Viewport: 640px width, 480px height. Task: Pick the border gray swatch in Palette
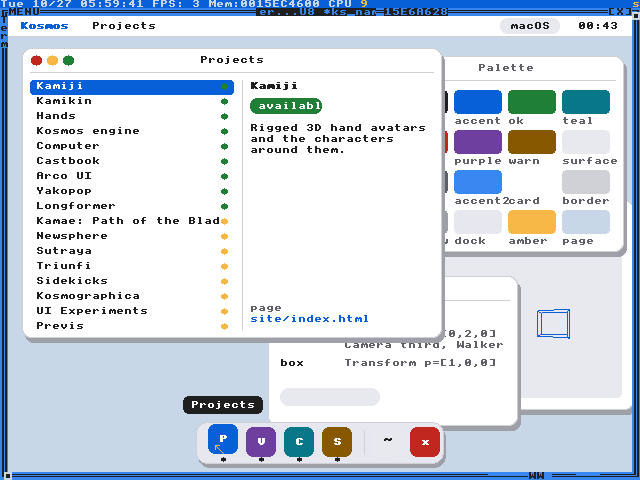(586, 182)
